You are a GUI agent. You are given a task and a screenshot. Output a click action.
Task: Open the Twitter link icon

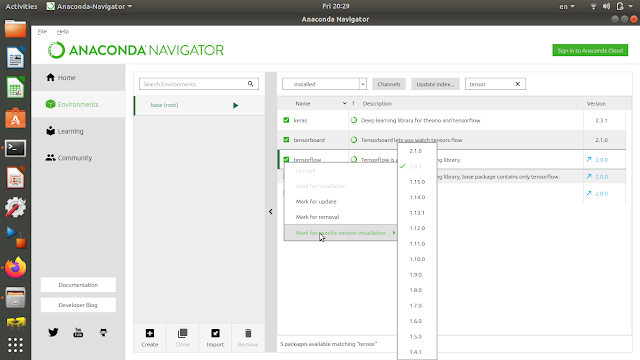point(53,332)
